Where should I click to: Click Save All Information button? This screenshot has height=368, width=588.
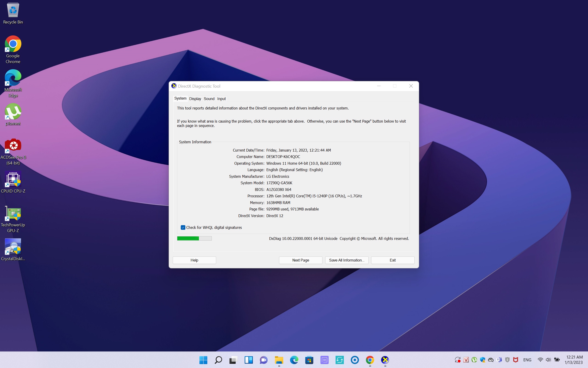347,260
